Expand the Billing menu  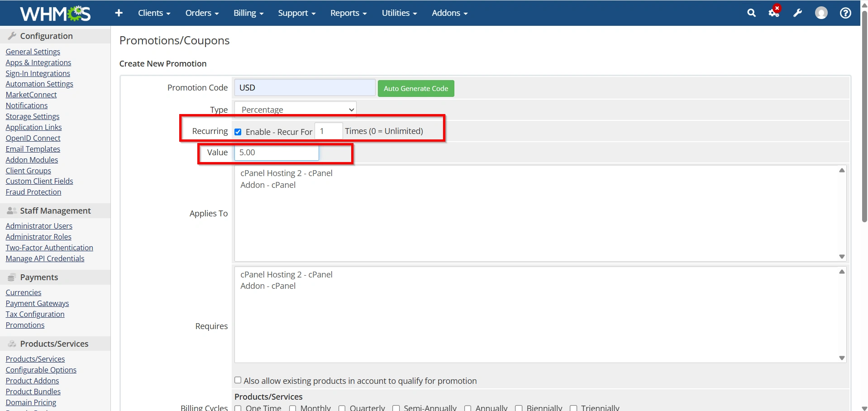tap(248, 13)
